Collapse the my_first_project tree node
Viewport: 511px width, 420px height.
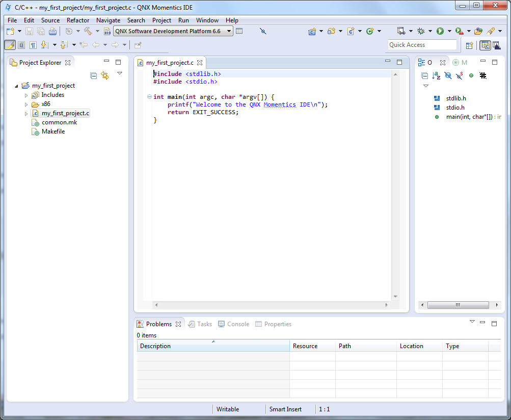[x=16, y=86]
